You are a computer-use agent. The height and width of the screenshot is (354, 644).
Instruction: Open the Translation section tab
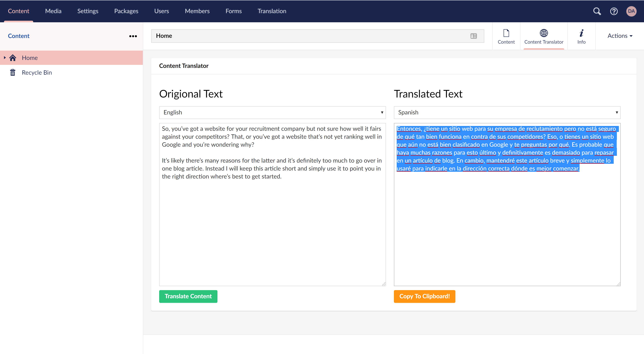[272, 11]
